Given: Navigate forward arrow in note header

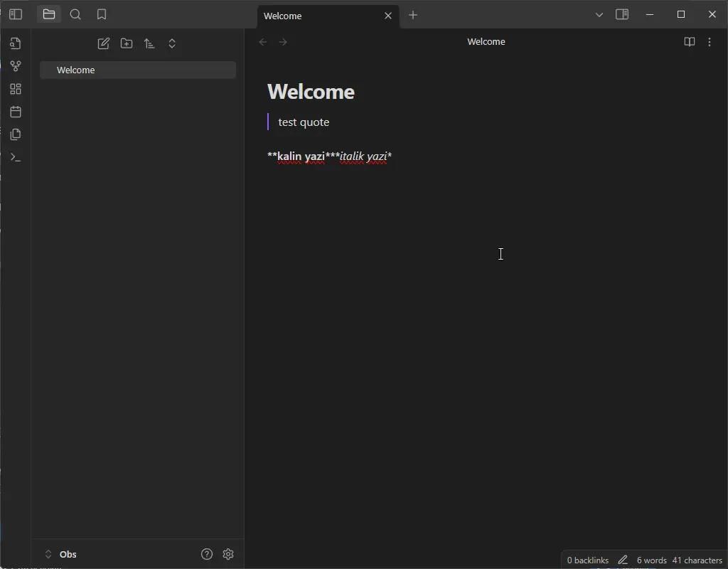Looking at the screenshot, I should pos(283,42).
